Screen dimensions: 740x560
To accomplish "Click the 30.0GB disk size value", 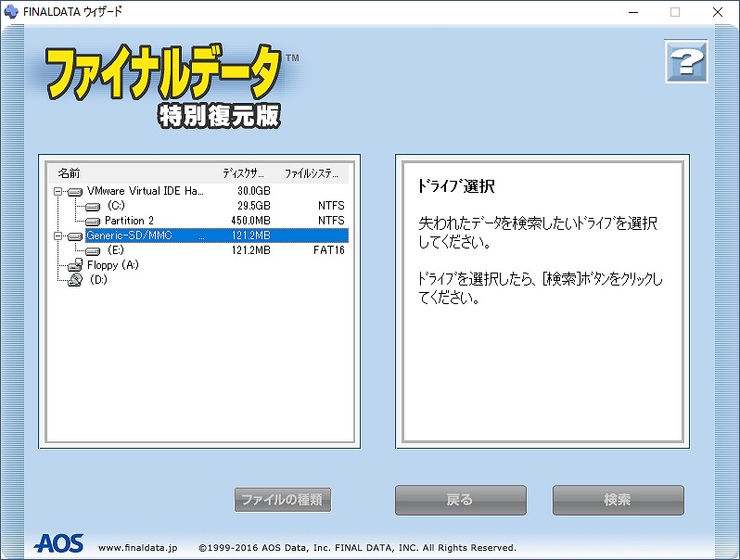I will [254, 191].
